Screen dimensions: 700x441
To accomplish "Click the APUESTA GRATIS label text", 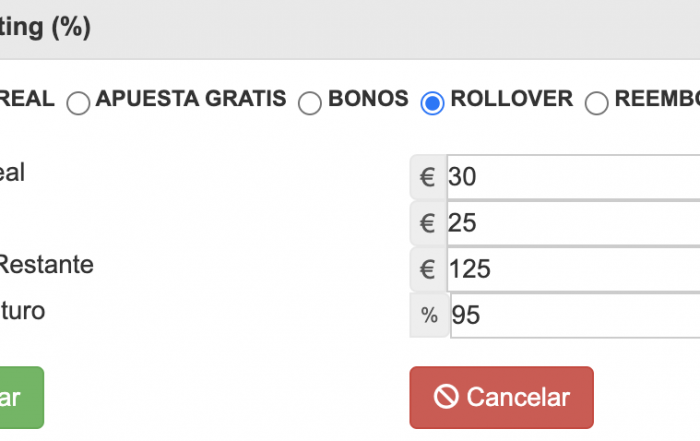I will (x=191, y=99).
